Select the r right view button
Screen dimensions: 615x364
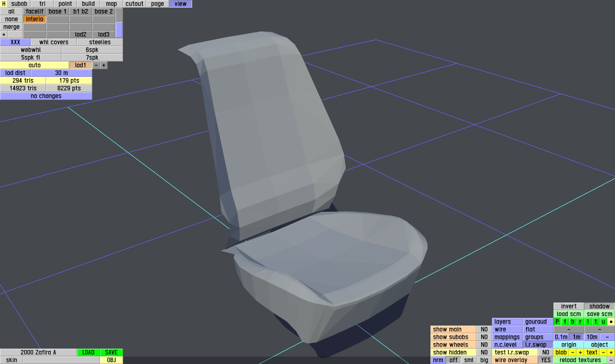pyautogui.click(x=580, y=322)
